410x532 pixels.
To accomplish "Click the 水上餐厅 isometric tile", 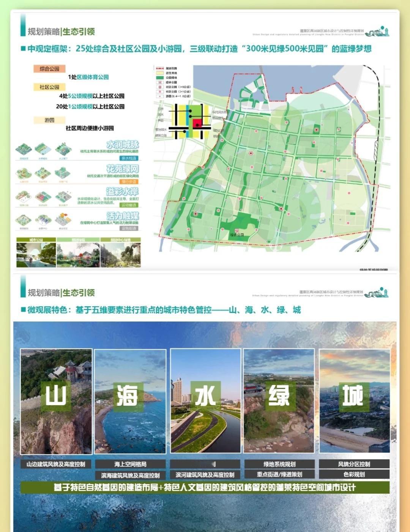I will click(x=63, y=149).
